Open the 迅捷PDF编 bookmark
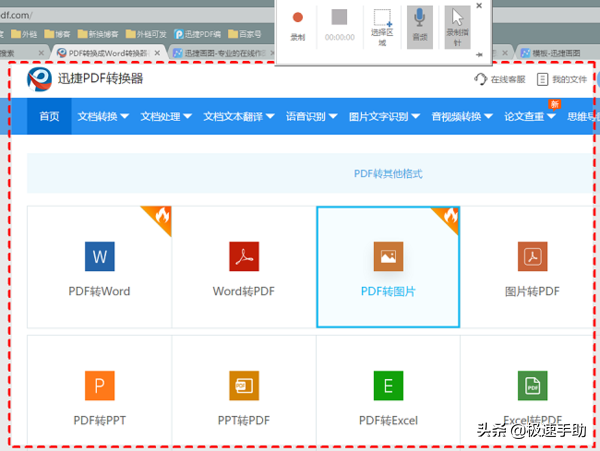The image size is (600, 451). 197,34
